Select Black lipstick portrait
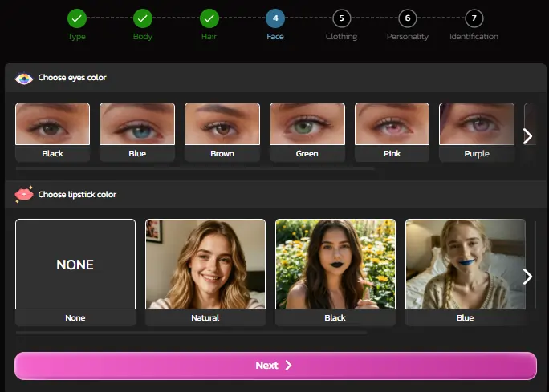The image size is (549, 392). [335, 264]
